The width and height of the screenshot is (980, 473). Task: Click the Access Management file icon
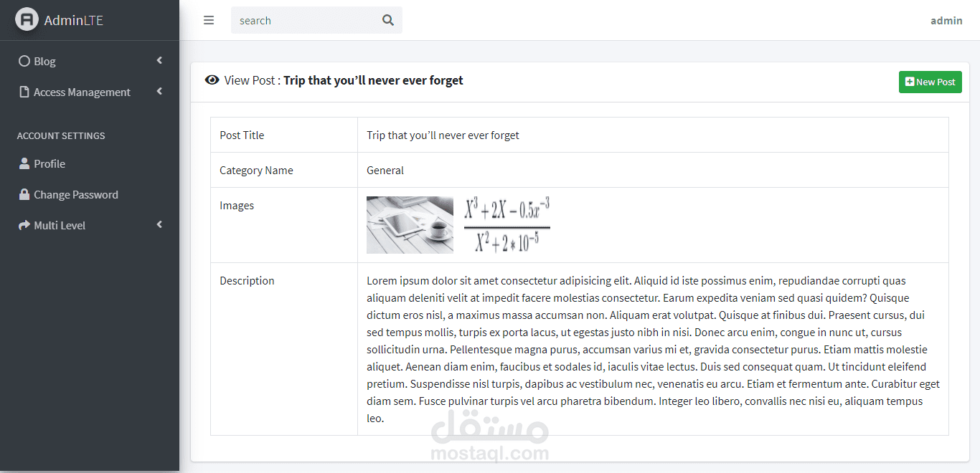coord(24,92)
